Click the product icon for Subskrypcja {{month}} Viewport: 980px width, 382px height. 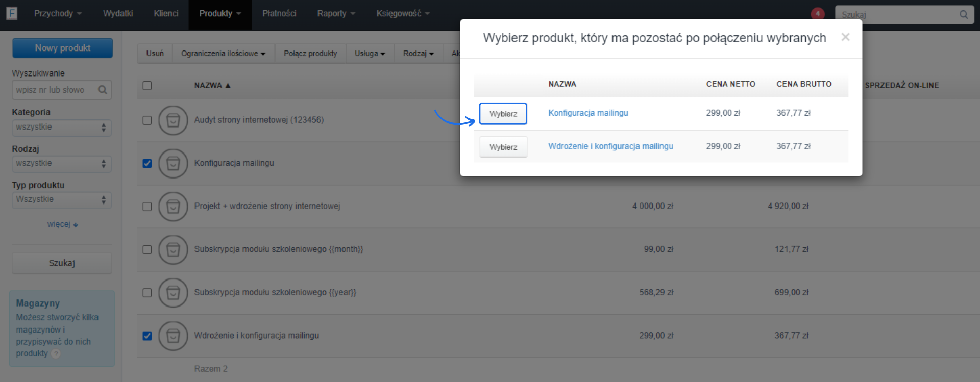coord(173,249)
